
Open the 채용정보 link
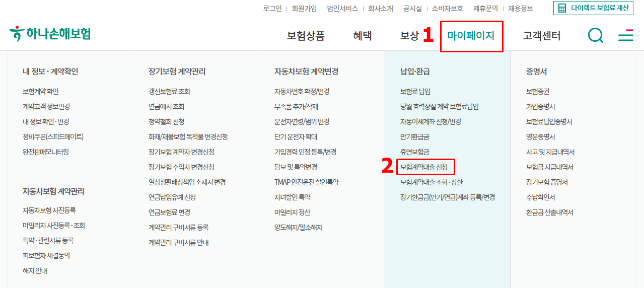tap(520, 9)
